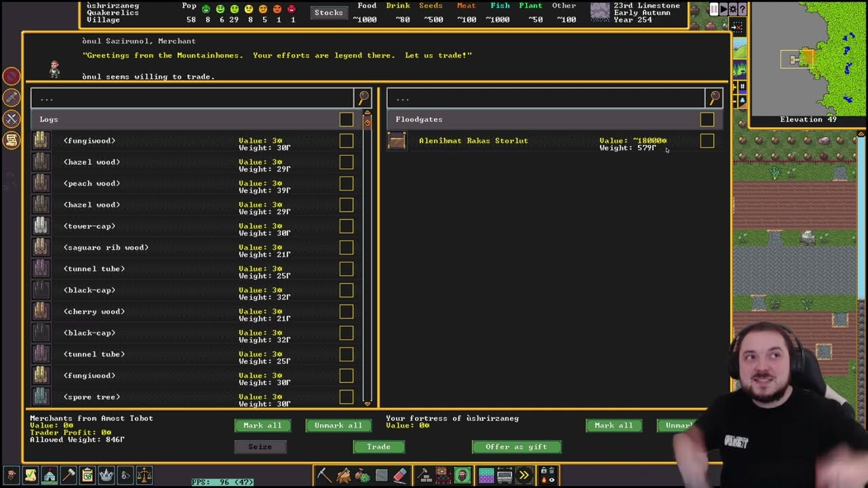The height and width of the screenshot is (488, 868).
Task: Toggle the Logs category checkbox
Action: (x=347, y=119)
